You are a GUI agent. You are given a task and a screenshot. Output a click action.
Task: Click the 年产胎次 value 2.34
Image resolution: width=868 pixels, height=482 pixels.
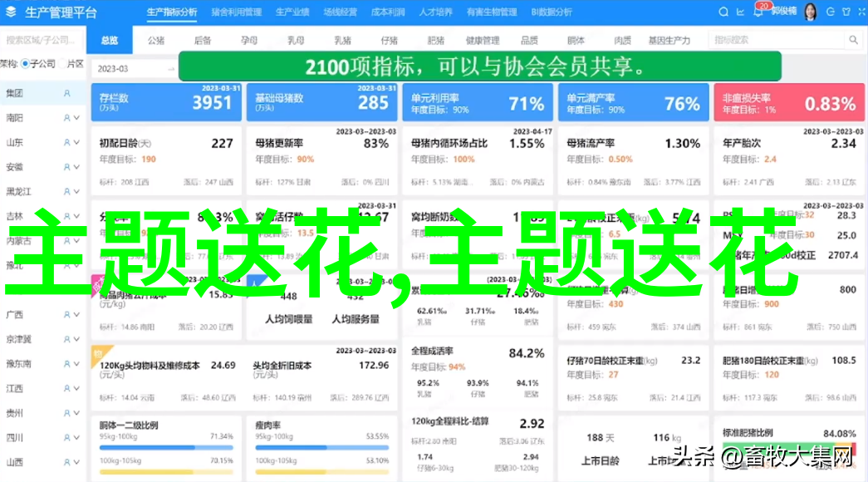pos(844,144)
